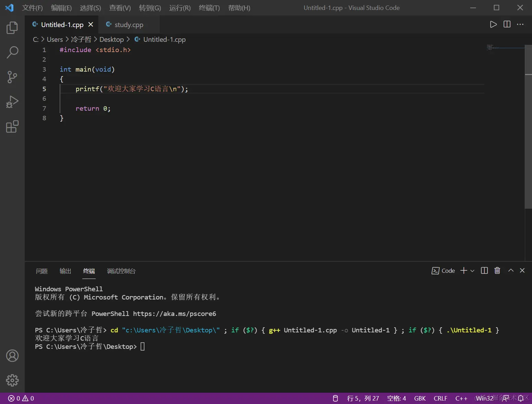Open the https://aka.ms/pscore6 link in terminal
This screenshot has height=404, width=532.
tap(175, 314)
